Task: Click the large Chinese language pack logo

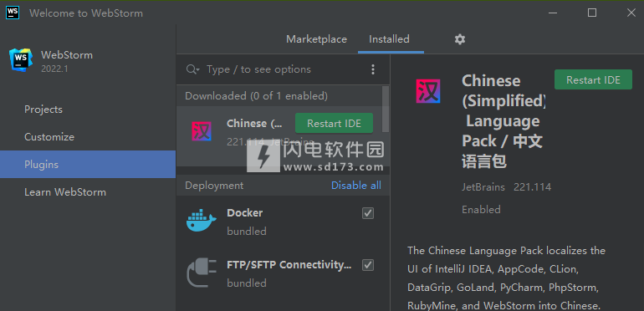Action: point(428,91)
